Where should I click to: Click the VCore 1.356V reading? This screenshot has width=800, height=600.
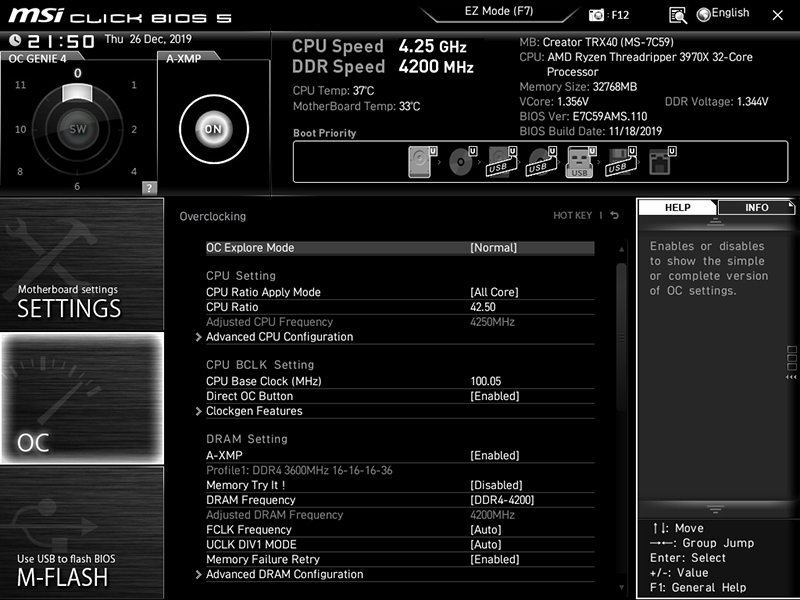tap(554, 102)
